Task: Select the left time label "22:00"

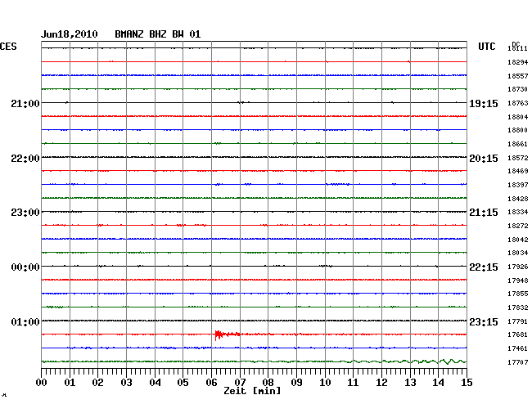Action: [25, 159]
